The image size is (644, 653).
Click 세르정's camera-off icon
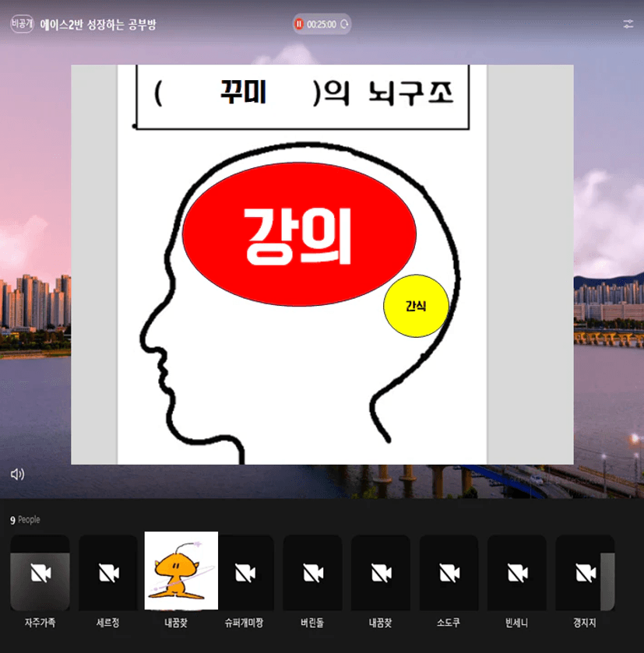tap(108, 573)
